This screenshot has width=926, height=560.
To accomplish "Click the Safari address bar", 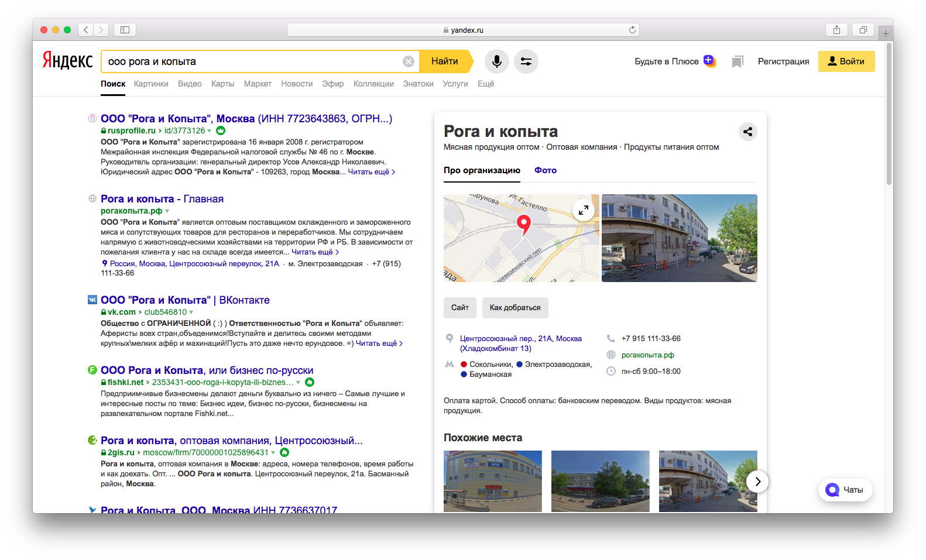I will 463,30.
